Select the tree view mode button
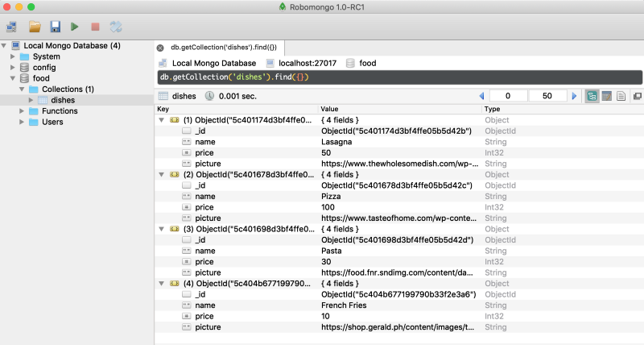 point(592,96)
